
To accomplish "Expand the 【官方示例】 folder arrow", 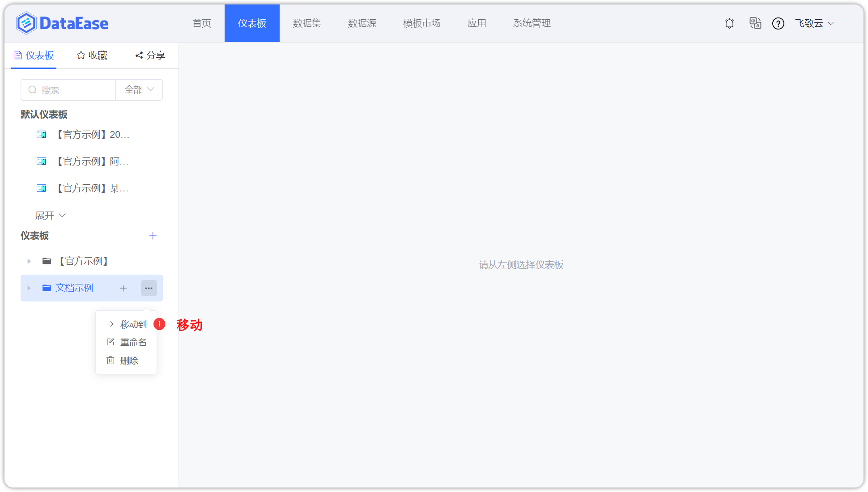I will [x=29, y=261].
